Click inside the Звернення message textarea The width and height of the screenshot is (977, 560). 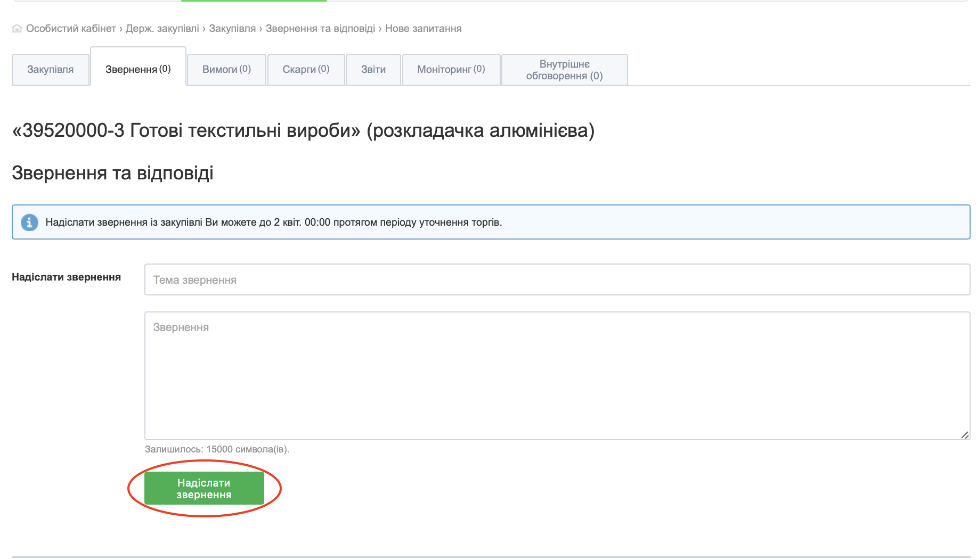point(557,375)
